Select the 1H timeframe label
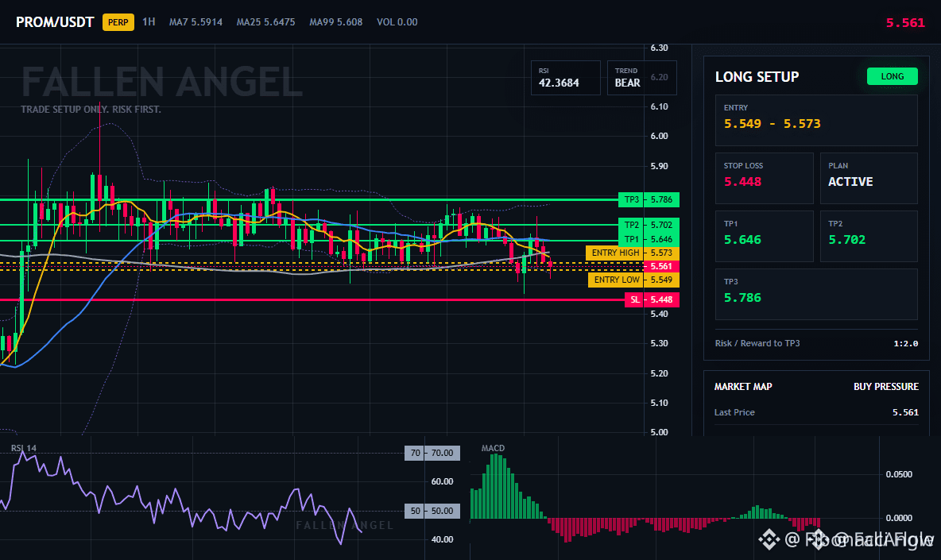This screenshot has width=941, height=560. tap(149, 22)
